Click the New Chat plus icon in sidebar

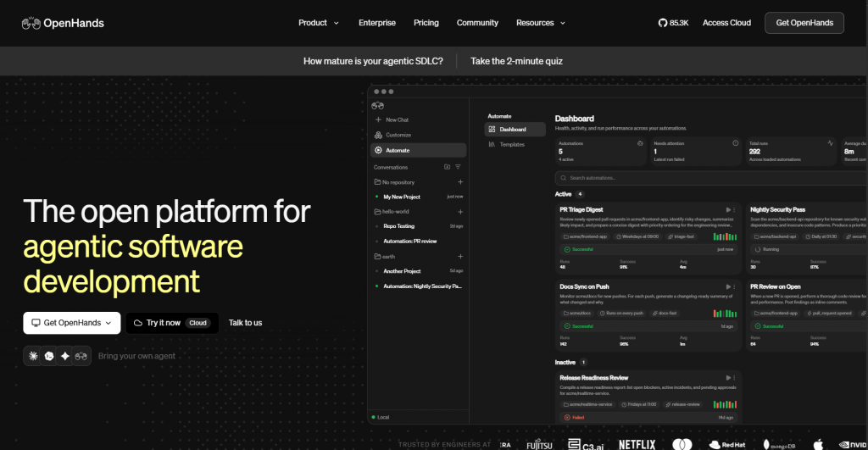pos(378,119)
